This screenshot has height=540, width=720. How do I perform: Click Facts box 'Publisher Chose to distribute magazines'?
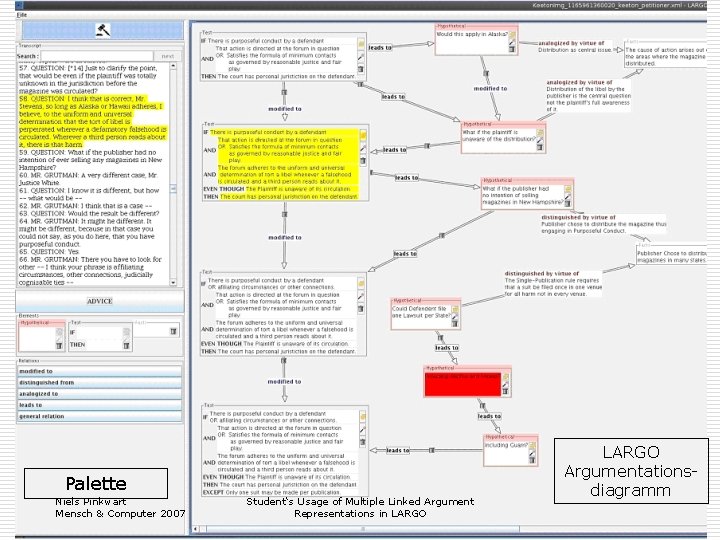click(671, 255)
